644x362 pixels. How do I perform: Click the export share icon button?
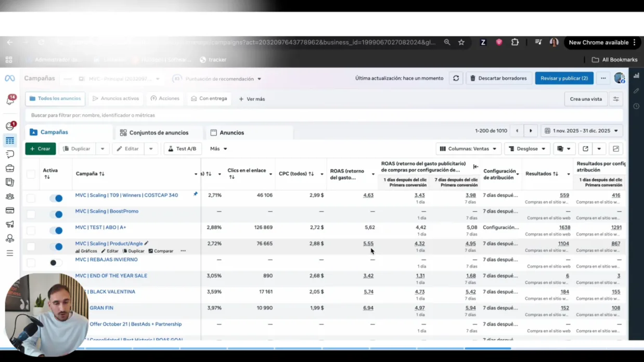point(585,149)
